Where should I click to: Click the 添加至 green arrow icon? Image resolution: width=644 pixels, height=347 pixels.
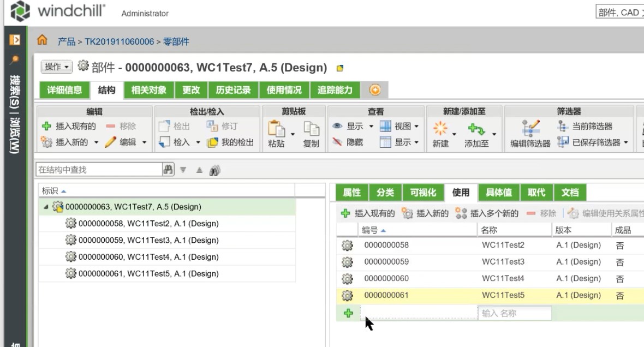(476, 129)
